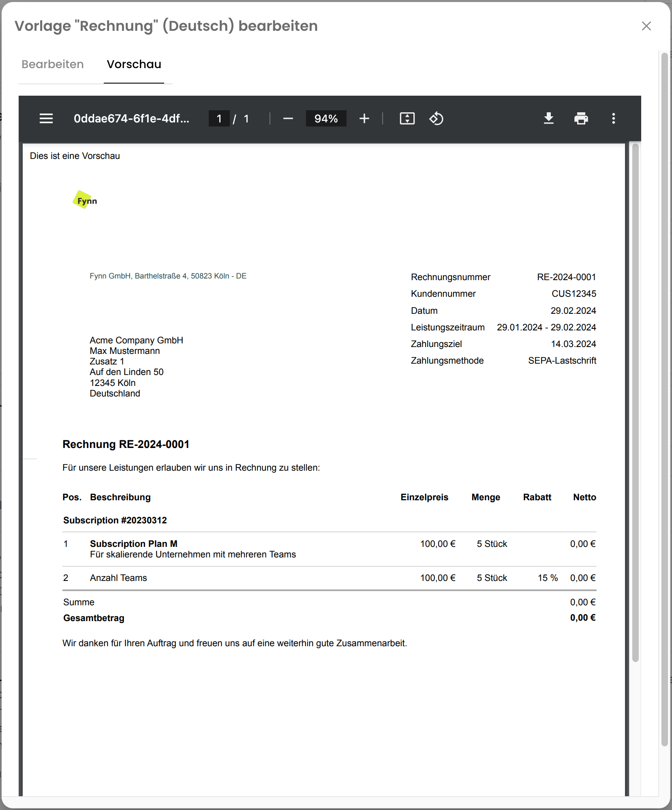Click the Subscription #20230312 group row
This screenshot has height=810, width=672.
(x=115, y=521)
